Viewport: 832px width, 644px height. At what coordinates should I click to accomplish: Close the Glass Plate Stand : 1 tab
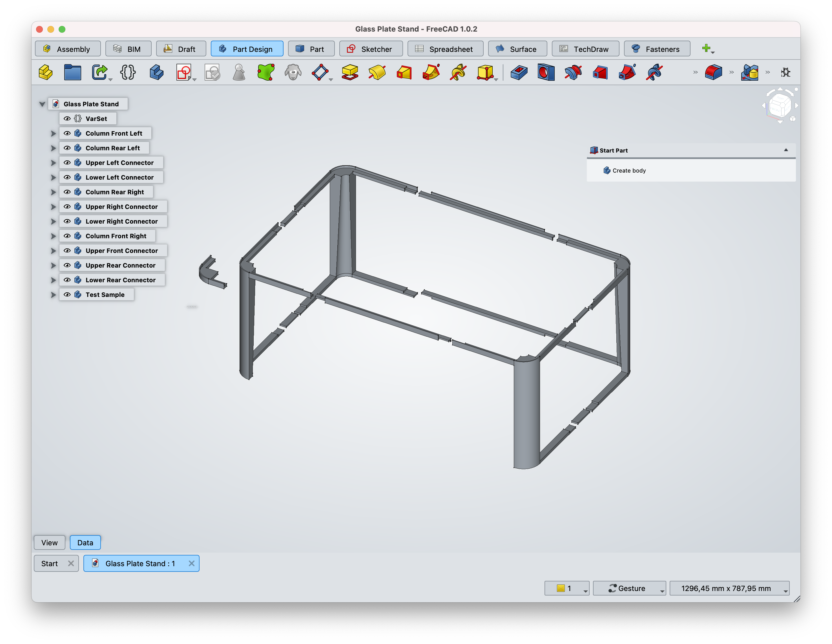192,563
